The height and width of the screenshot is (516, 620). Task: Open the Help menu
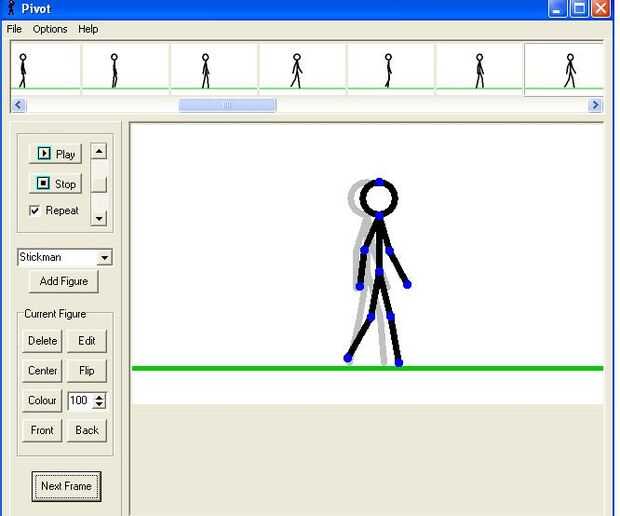88,29
